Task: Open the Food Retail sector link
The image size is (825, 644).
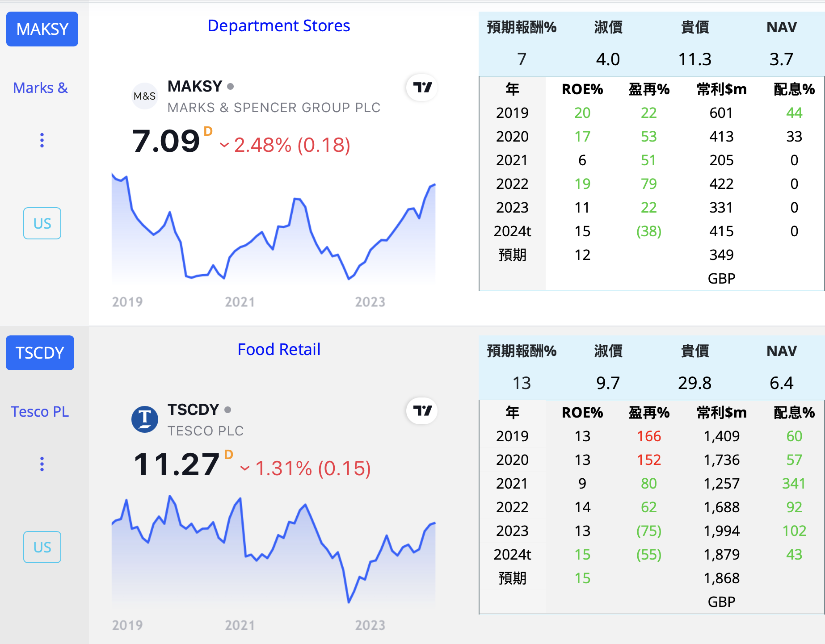Action: (279, 349)
